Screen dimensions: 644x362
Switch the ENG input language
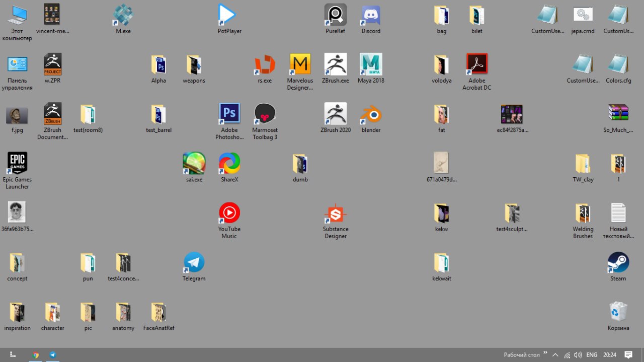click(x=592, y=355)
